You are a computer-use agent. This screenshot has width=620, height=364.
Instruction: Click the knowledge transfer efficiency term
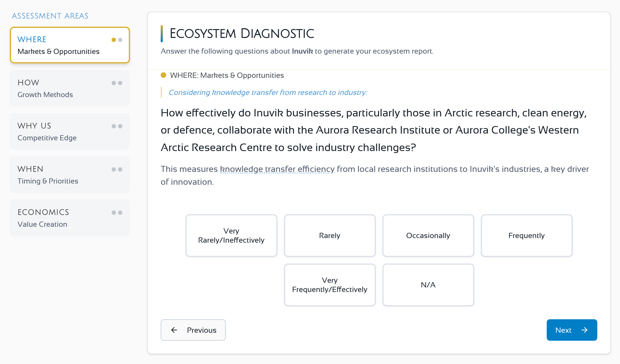[277, 169]
